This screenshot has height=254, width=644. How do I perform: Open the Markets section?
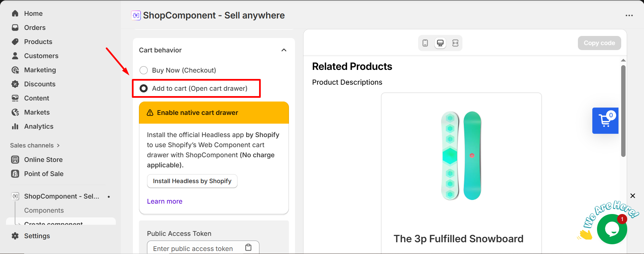click(x=37, y=112)
